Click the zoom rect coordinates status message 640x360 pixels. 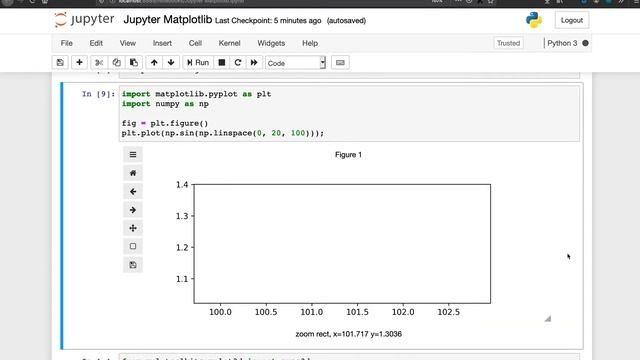pos(349,334)
